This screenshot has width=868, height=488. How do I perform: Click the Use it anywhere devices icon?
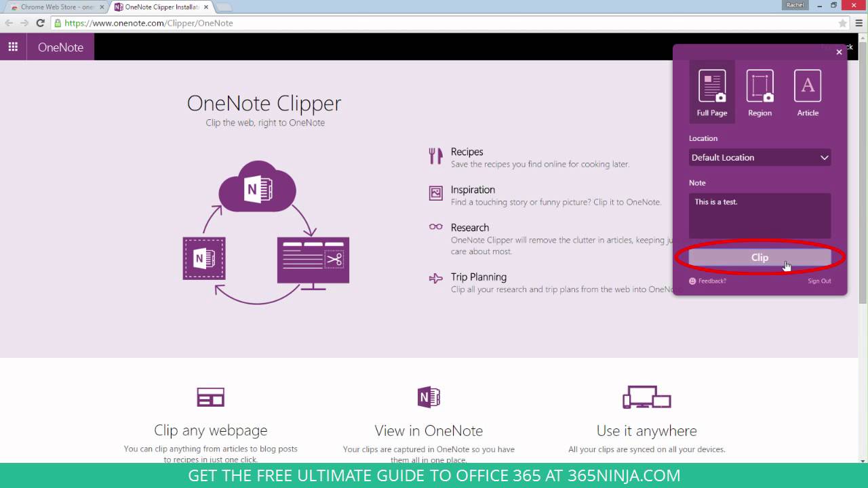[646, 397]
